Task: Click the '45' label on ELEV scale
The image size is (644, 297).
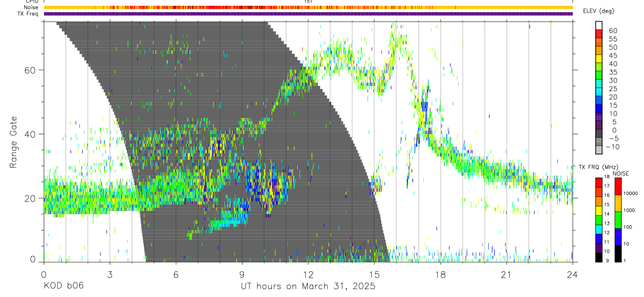Action: 613,56
